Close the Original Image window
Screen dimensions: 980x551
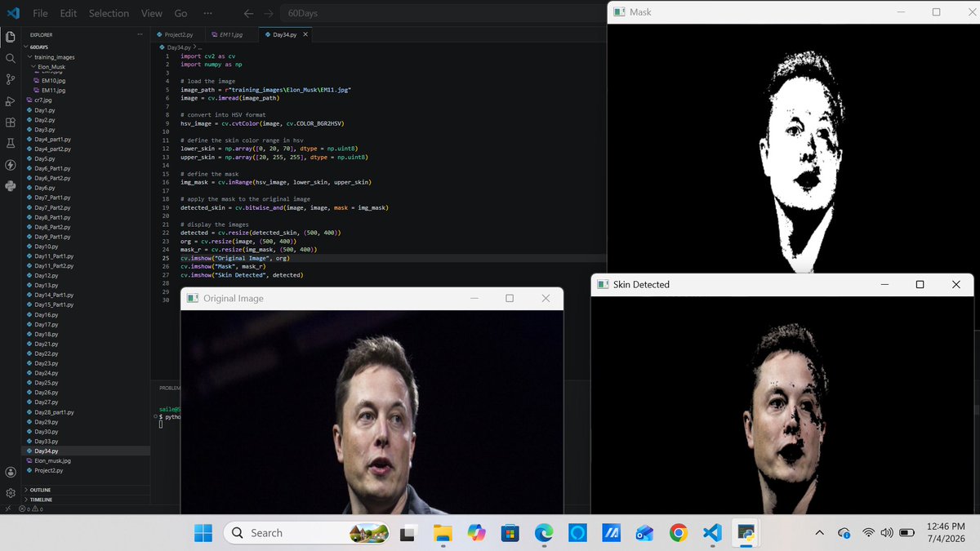[x=546, y=298]
